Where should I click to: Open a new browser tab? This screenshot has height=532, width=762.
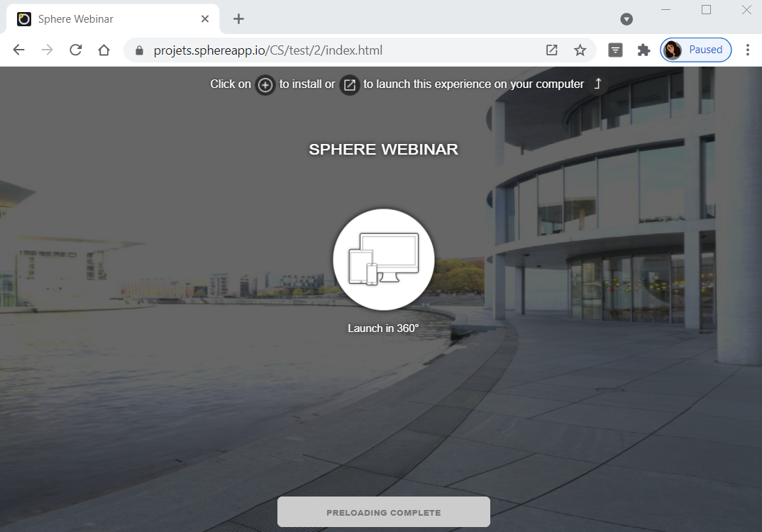tap(238, 19)
